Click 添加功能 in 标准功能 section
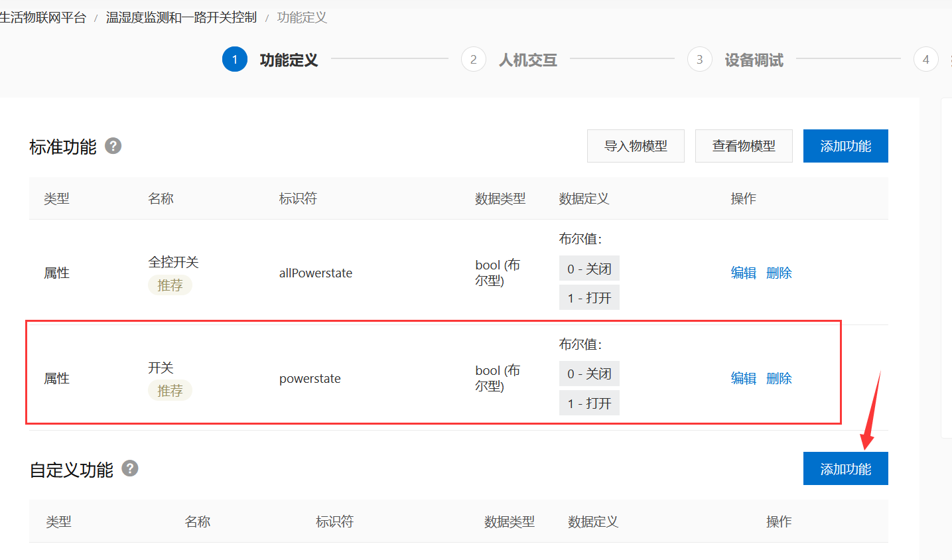Screen dimensions: 952x560 point(845,146)
